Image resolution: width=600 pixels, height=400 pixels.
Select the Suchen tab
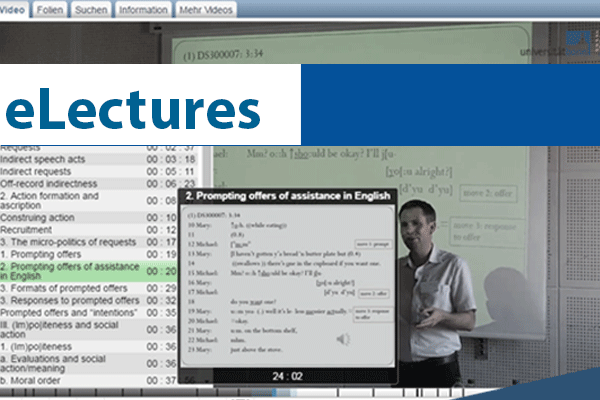90,9
